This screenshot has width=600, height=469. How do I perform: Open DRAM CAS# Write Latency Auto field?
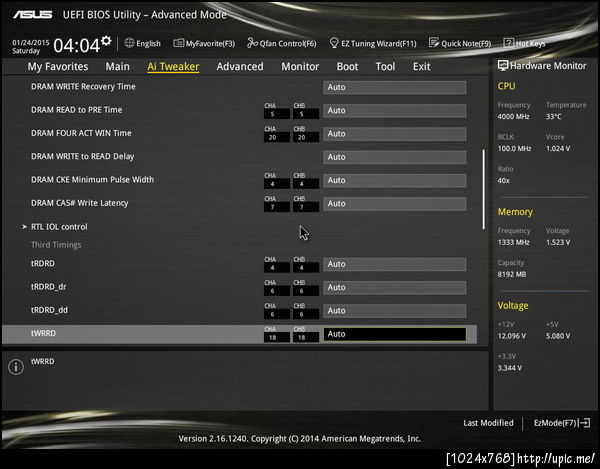395,204
